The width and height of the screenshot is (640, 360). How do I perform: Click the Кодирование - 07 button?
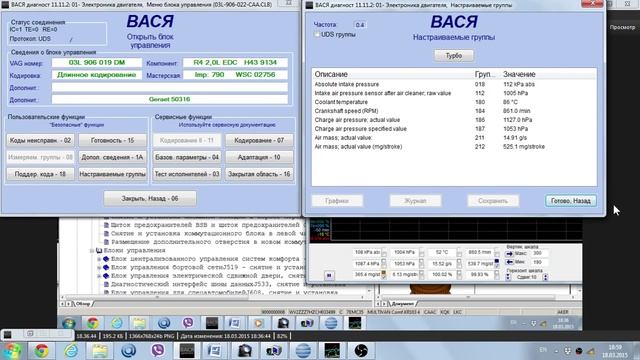coord(259,140)
